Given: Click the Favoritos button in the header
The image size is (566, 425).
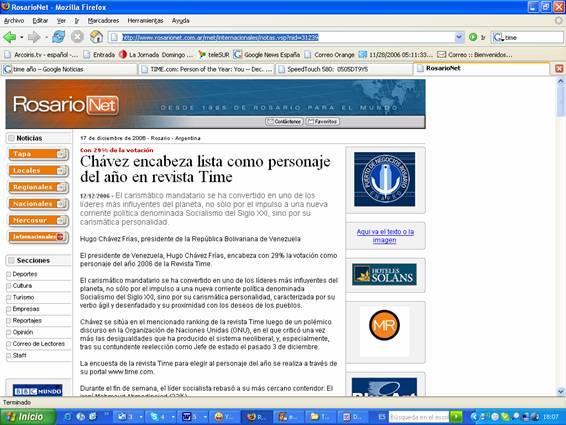Looking at the screenshot, I should coord(323,122).
